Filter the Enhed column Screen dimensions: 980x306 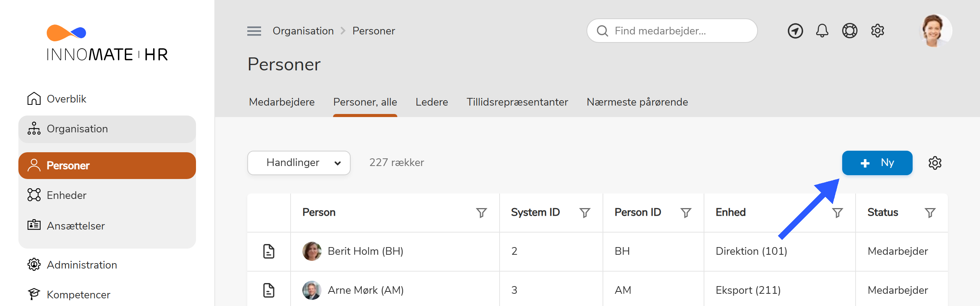(x=838, y=213)
